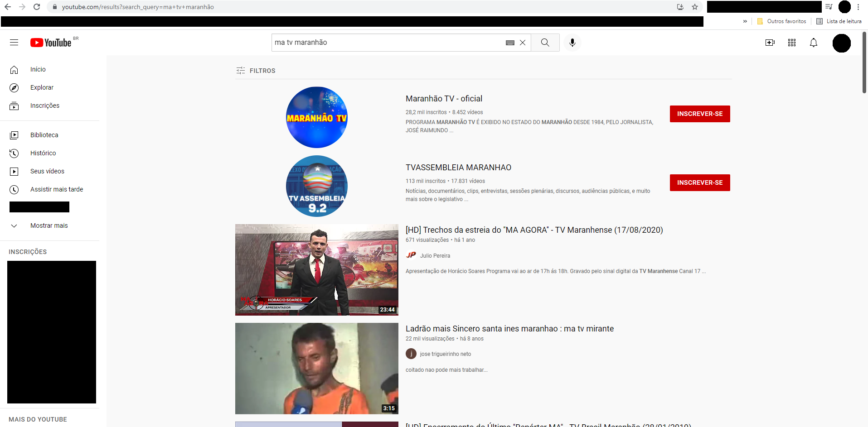Image resolution: width=868 pixels, height=427 pixels.
Task: Click the '113 mil inscritos' text
Action: click(x=426, y=181)
